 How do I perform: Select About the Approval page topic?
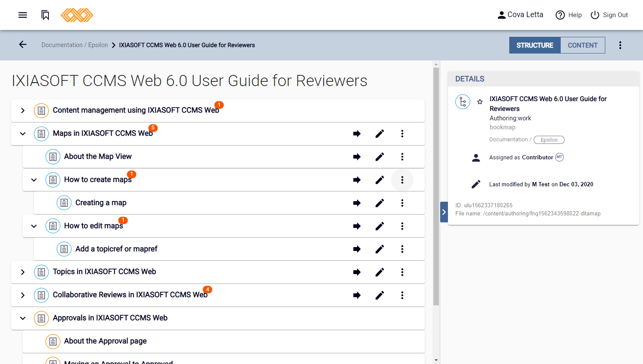pos(105,341)
